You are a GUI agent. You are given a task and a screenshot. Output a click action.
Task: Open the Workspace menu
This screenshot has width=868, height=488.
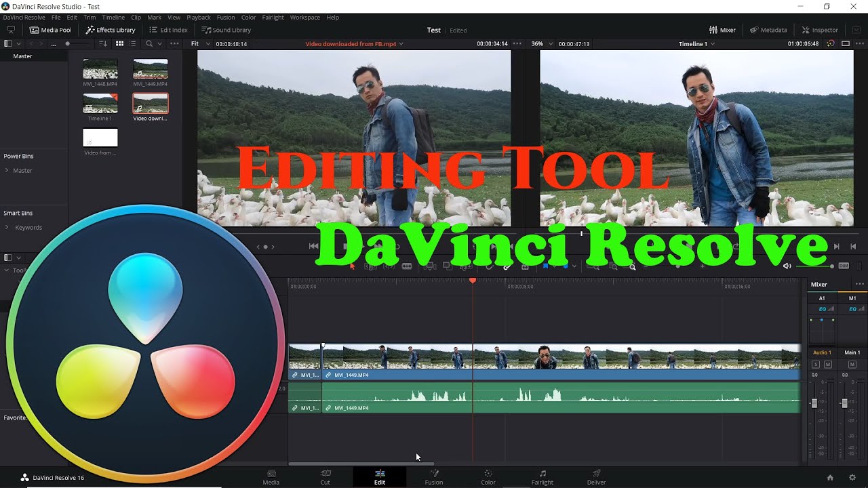point(304,18)
